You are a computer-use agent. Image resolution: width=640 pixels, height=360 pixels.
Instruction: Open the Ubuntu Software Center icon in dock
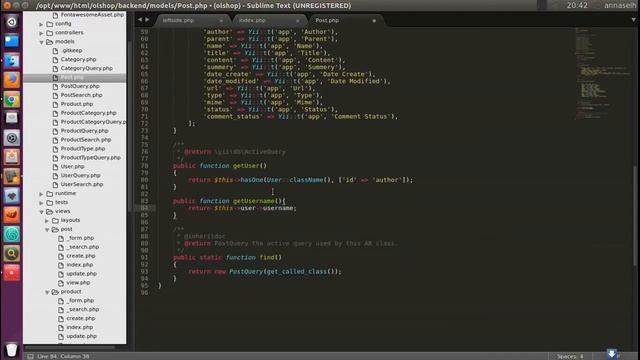tap(11, 157)
